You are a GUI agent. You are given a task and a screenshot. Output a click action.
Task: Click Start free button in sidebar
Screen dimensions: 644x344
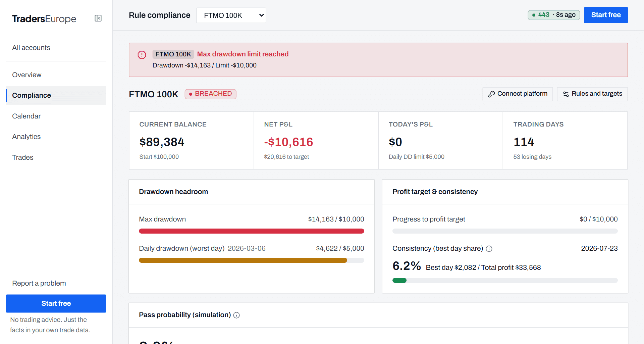coord(56,304)
